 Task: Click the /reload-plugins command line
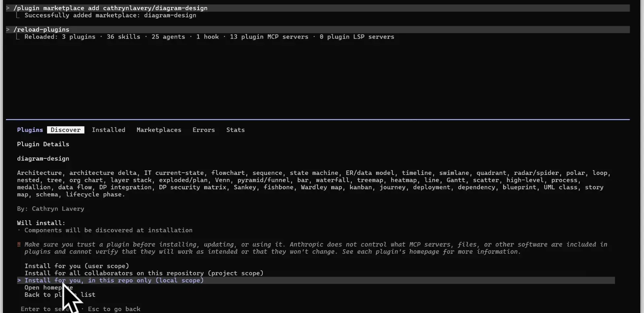coord(41,29)
